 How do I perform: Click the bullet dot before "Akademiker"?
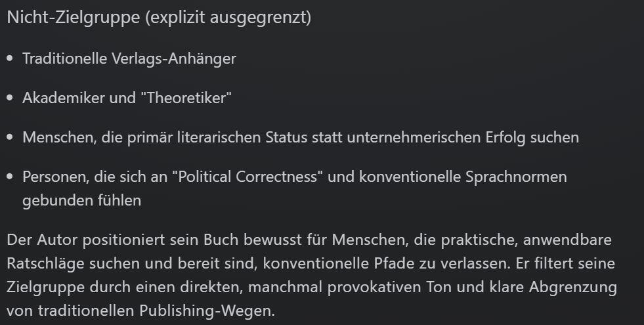click(10, 98)
